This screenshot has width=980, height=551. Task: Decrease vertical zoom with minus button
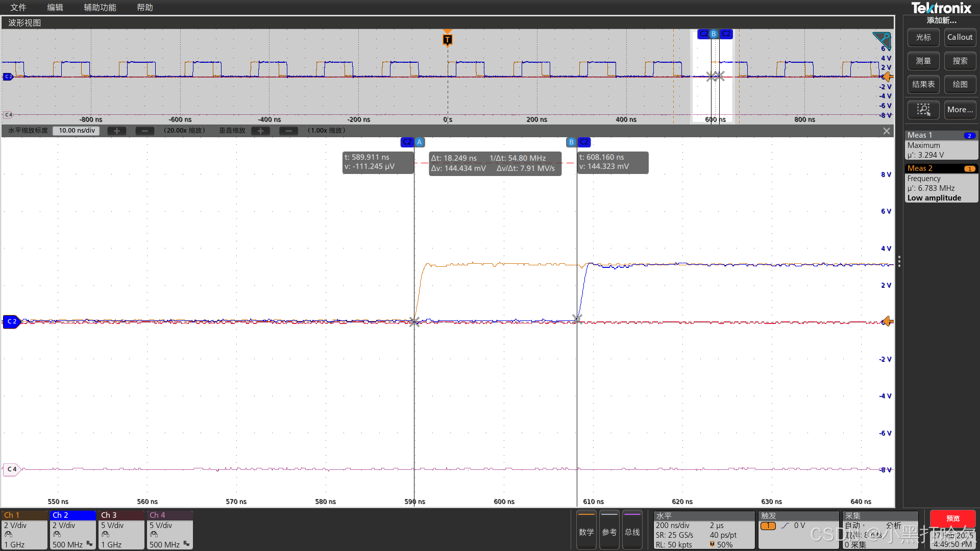[x=289, y=131]
